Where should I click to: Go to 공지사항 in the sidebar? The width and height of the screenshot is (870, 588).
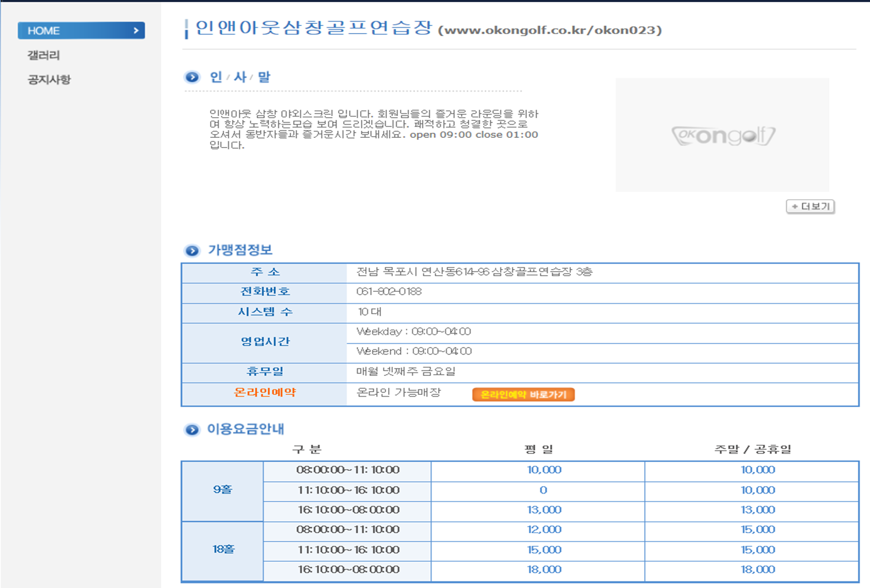tap(49, 80)
